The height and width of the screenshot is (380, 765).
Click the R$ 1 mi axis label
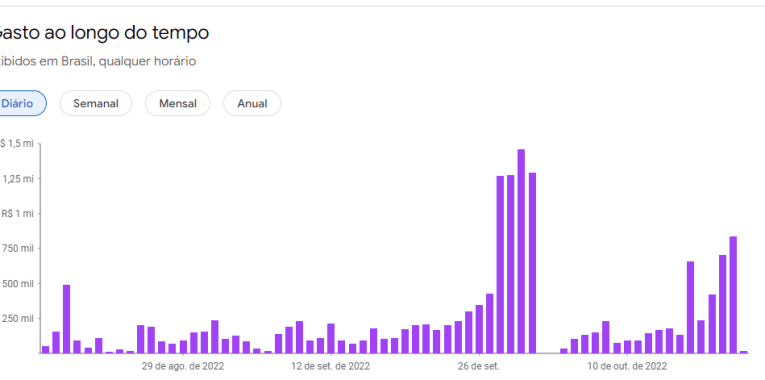click(18, 213)
